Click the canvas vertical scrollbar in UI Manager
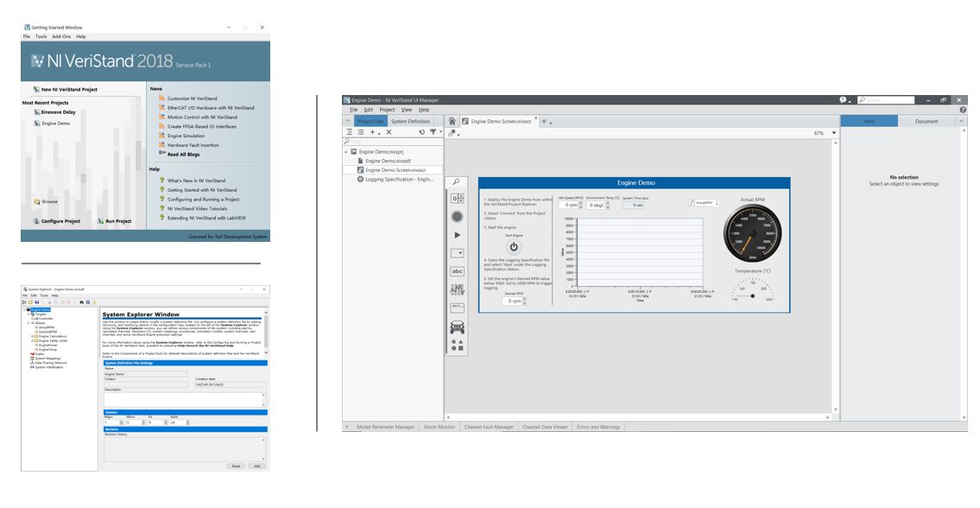 point(835,276)
